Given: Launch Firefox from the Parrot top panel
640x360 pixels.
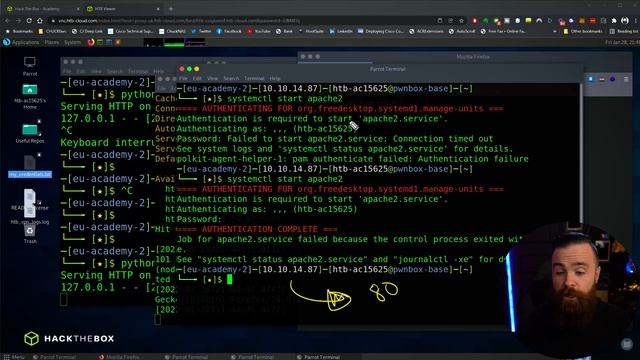Looking at the screenshot, I should 91,42.
